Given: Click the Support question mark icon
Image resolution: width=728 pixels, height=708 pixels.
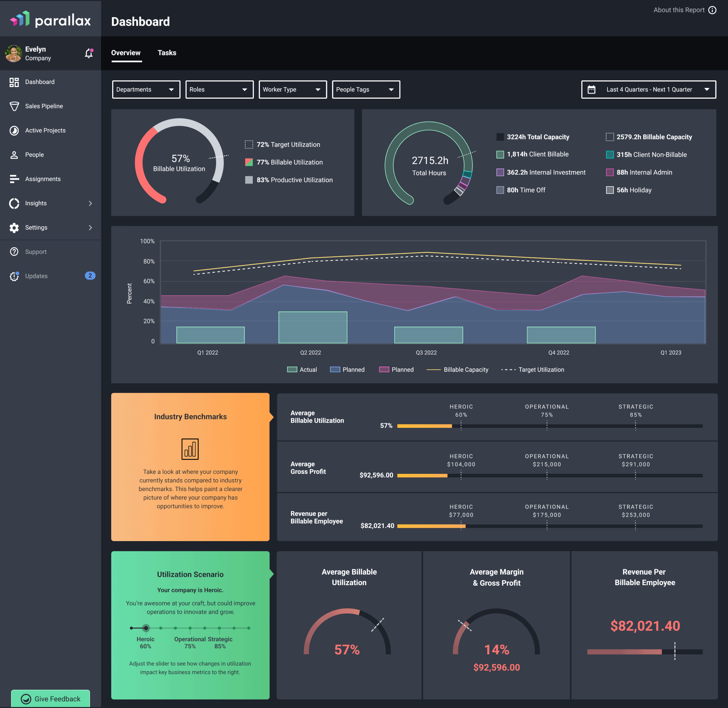Looking at the screenshot, I should (14, 252).
